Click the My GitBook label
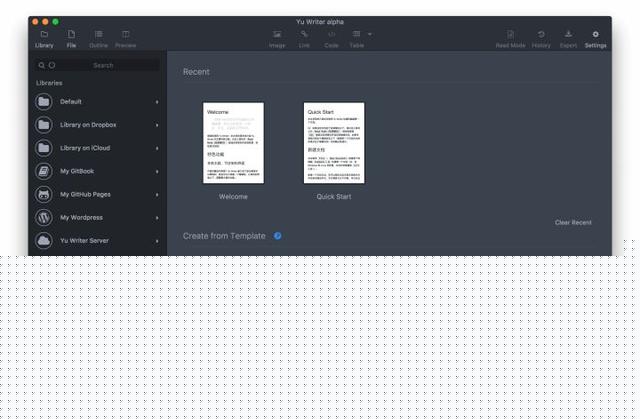The height and width of the screenshot is (419, 640). pos(77,171)
